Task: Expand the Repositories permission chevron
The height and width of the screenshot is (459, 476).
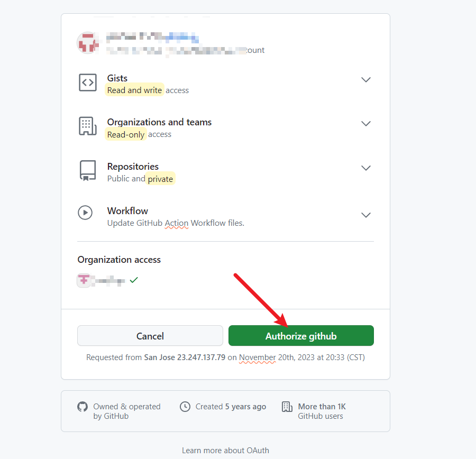Action: [x=365, y=168]
